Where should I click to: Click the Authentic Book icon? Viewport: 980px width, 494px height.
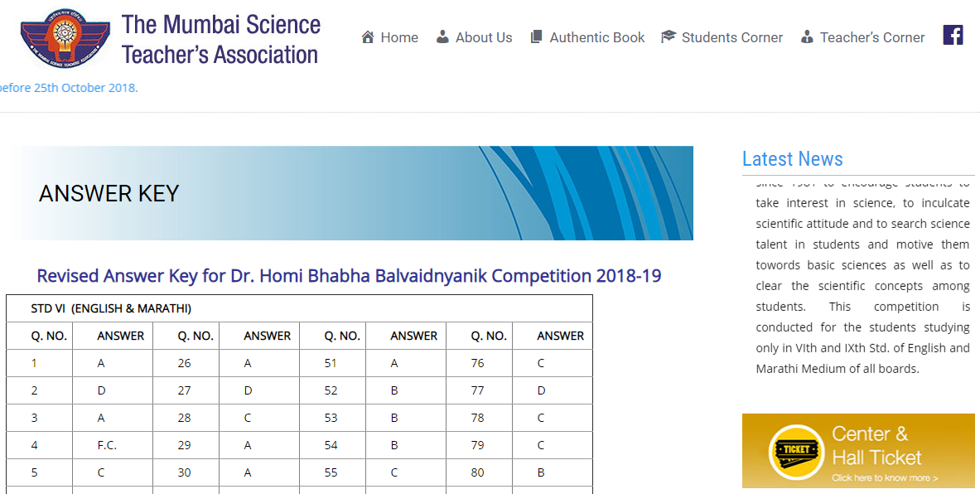tap(536, 36)
